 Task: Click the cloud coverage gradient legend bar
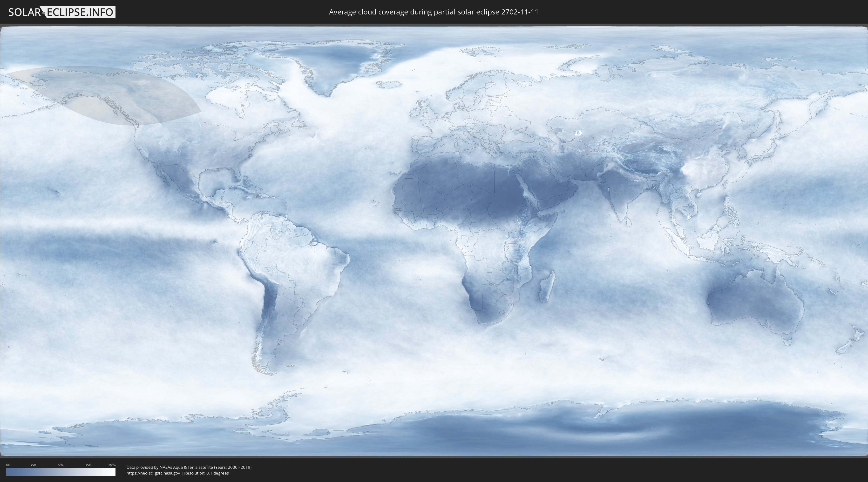point(61,472)
